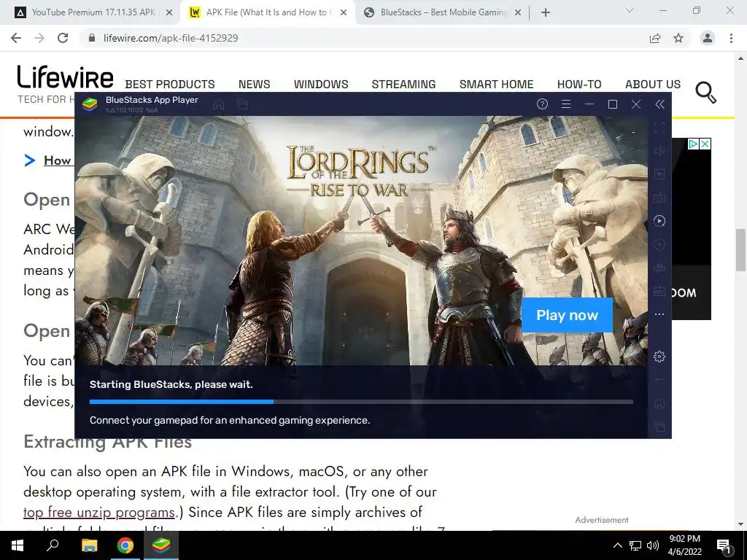Viewport: 747px width, 560px height.
Task: Click home icon in BlueStacks title bar
Action: 219,104
